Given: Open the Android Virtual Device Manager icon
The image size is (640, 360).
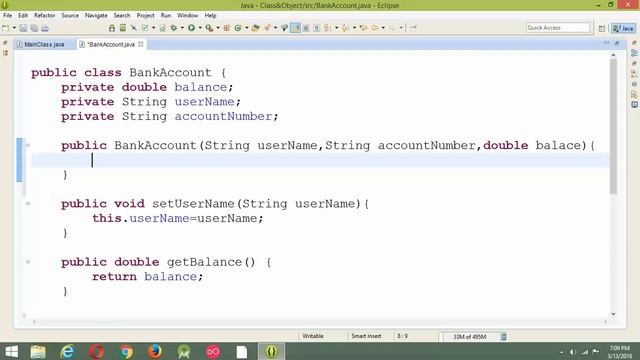Looking at the screenshot, I should click(122, 28).
